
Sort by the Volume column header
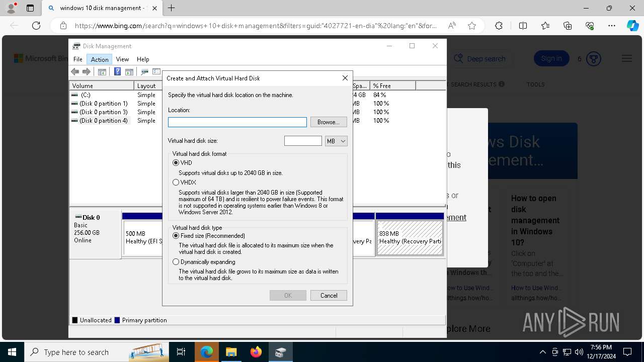coord(102,86)
